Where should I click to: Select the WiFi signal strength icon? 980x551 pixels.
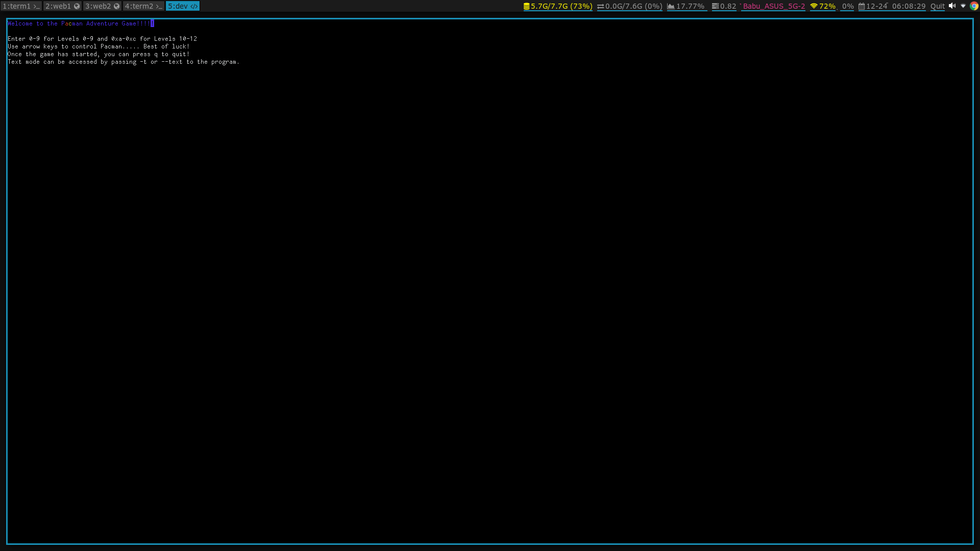(x=814, y=6)
